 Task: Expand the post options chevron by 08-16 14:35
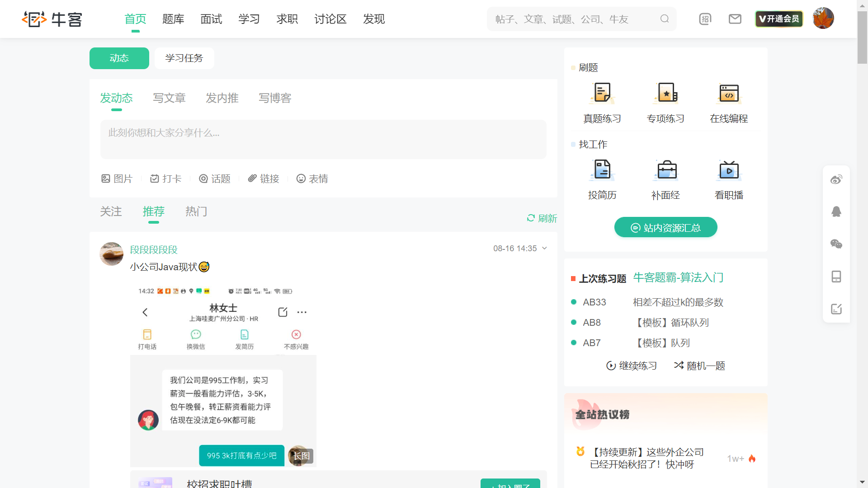coord(544,248)
